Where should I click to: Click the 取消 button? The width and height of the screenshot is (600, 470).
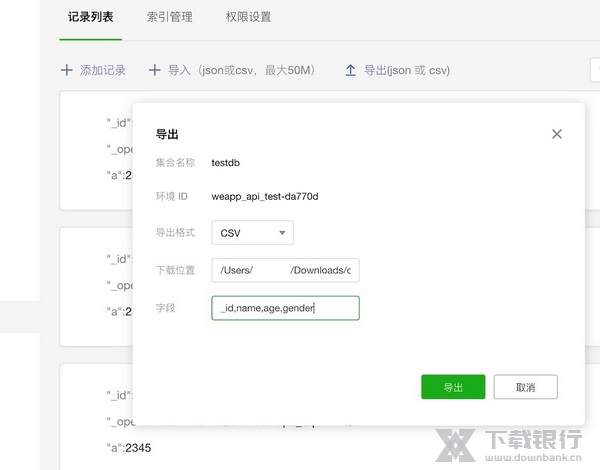(x=525, y=387)
